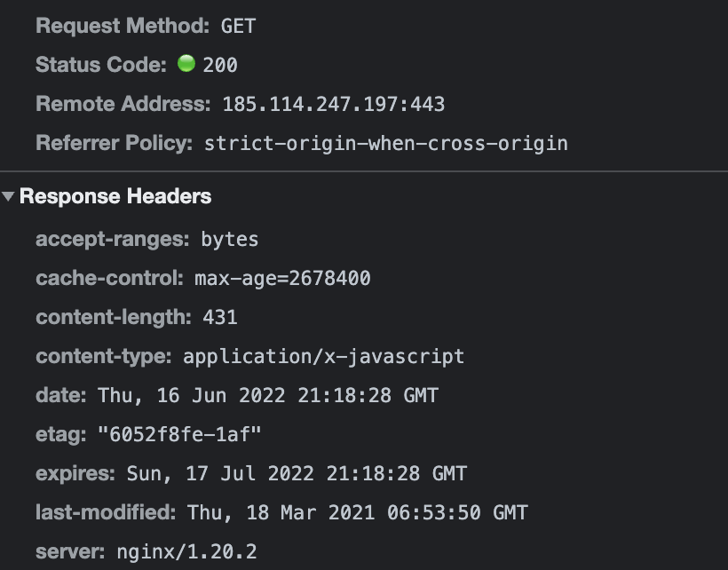Click the Request Method GET value

pos(238,26)
